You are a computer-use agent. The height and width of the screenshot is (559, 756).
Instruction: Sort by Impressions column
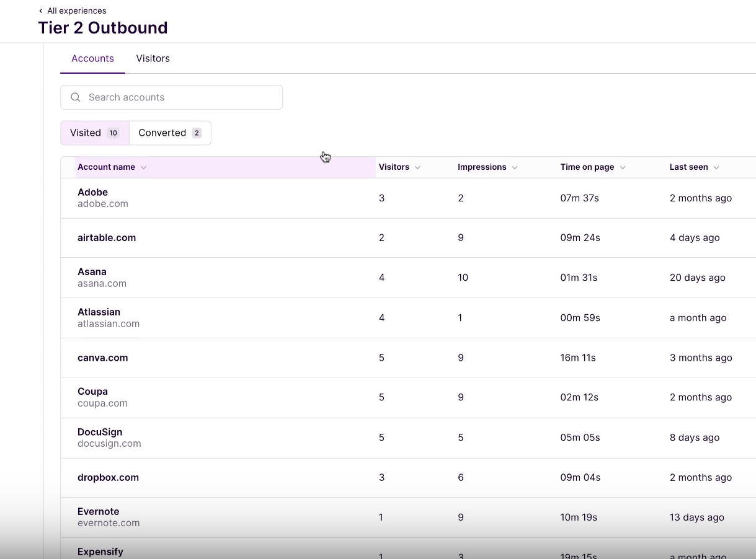(x=487, y=167)
